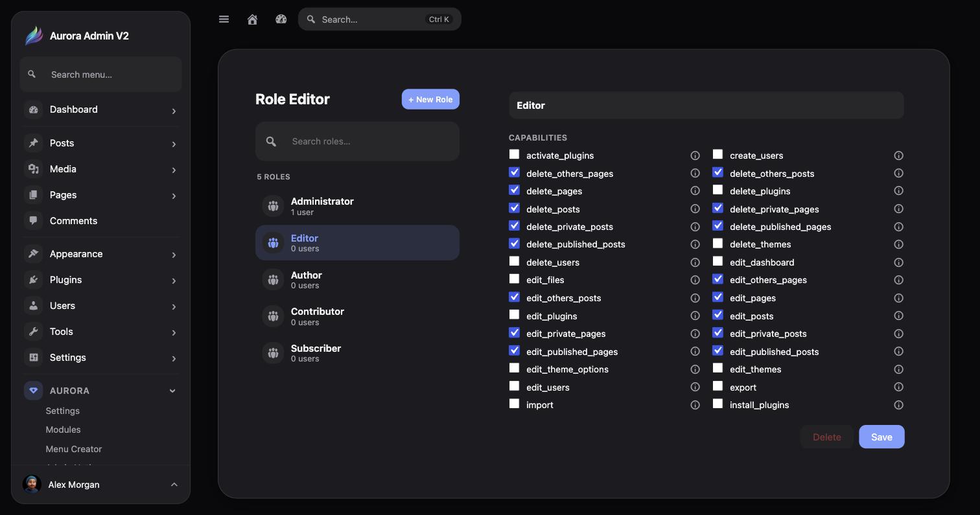Open the Modules submenu item
980x515 pixels.
point(63,429)
